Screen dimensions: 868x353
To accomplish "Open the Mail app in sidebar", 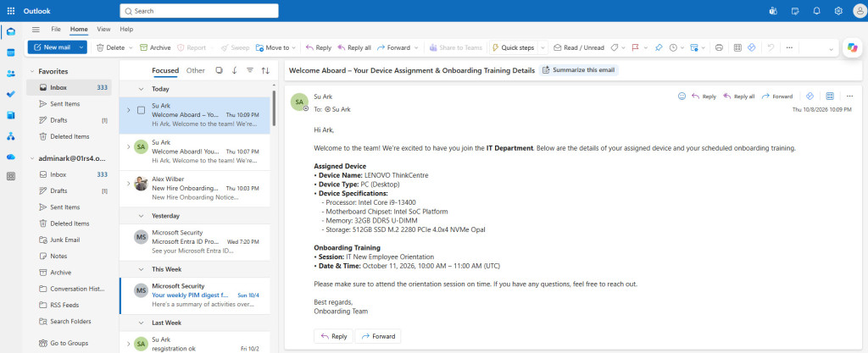I will 11,31.
